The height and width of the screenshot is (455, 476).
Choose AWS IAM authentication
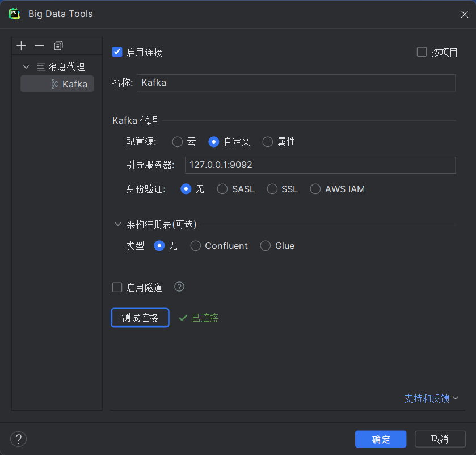pos(315,189)
